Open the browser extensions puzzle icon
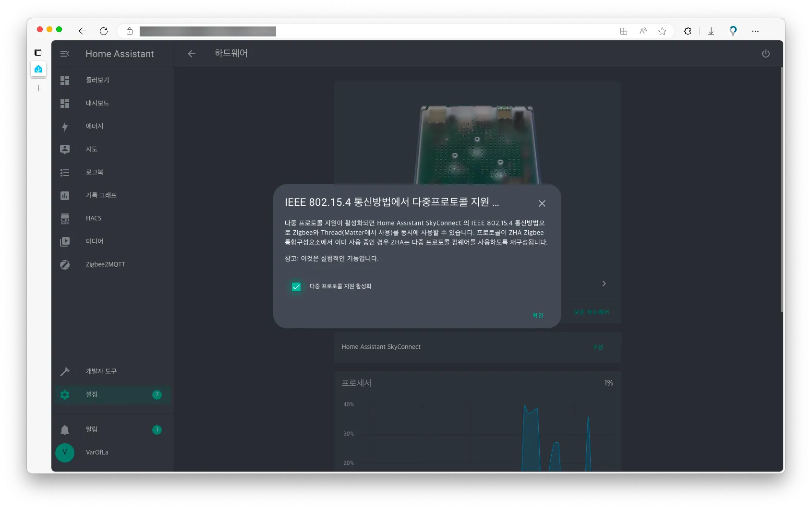 coord(688,31)
